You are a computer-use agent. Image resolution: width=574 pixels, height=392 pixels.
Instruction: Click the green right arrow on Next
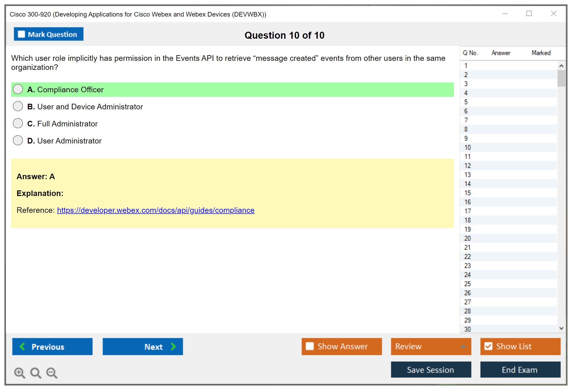click(173, 346)
